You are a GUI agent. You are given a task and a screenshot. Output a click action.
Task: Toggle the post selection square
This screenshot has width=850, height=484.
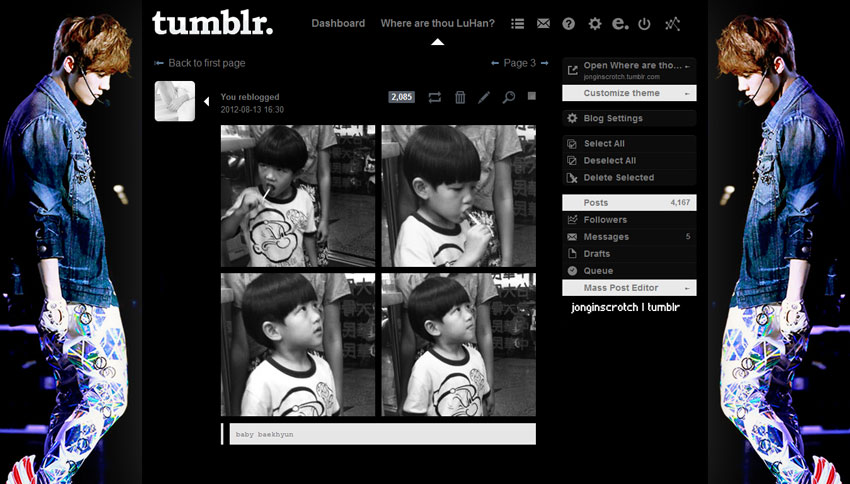coord(532,96)
